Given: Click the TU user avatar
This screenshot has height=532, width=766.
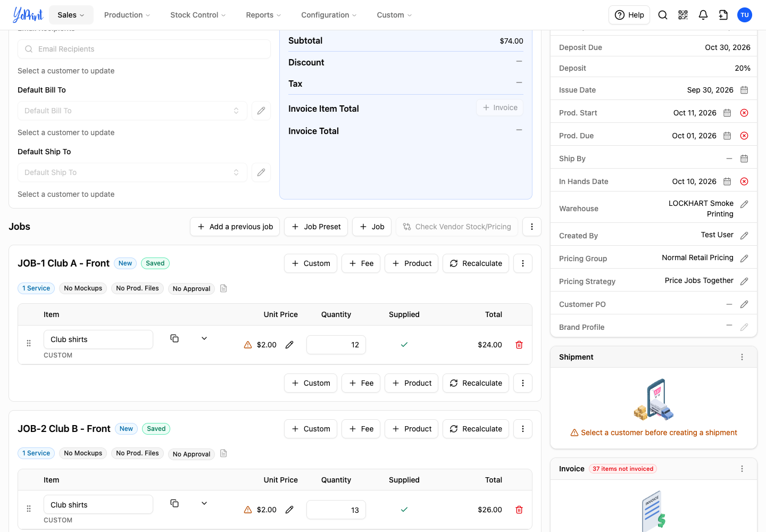Looking at the screenshot, I should click(x=745, y=15).
